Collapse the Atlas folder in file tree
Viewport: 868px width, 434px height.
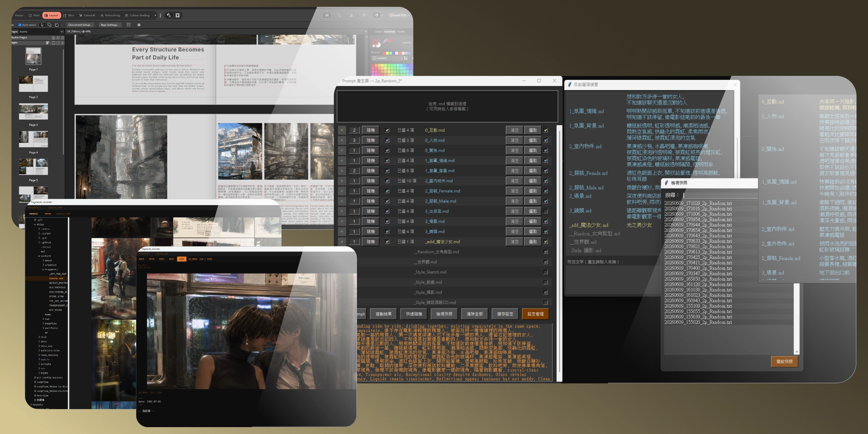pyautogui.click(x=35, y=225)
